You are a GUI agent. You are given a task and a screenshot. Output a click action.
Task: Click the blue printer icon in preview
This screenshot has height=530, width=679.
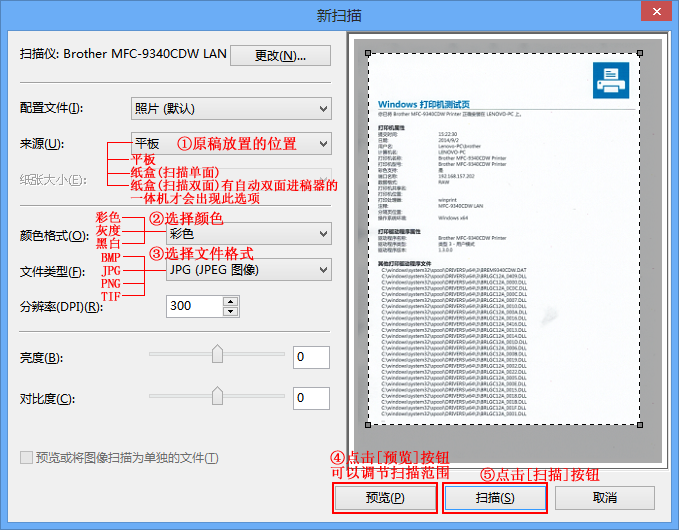[611, 80]
